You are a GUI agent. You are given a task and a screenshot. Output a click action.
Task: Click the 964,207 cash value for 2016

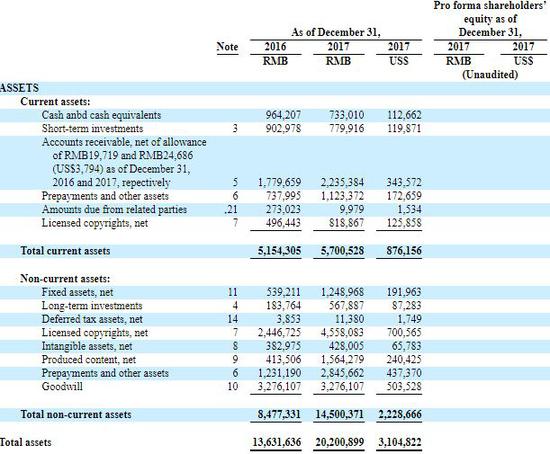[x=283, y=115]
